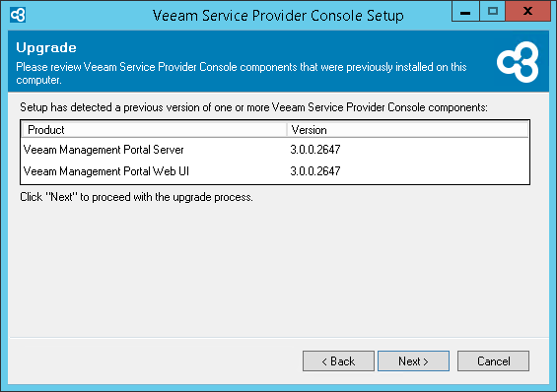Minimize the setup window
Image resolution: width=557 pixels, height=392 pixels.
pos(465,11)
